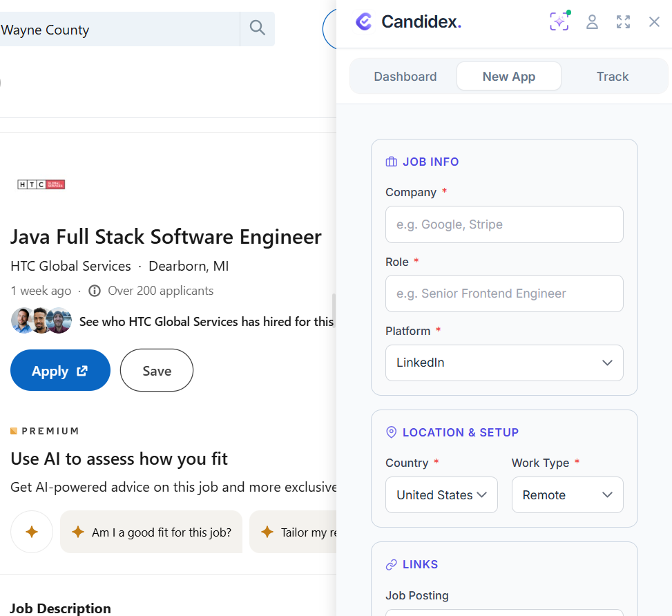Click the Job Description heading
Viewport: 672px width, 616px height.
(60, 608)
